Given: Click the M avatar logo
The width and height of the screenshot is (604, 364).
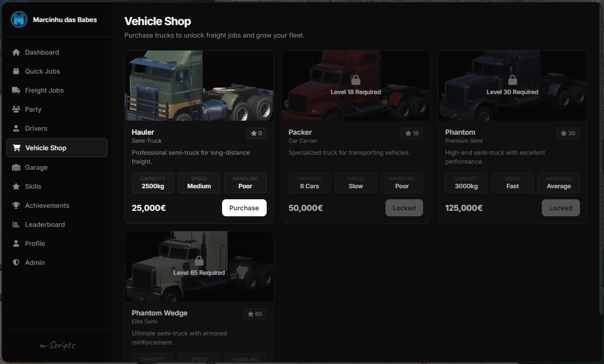Looking at the screenshot, I should click(x=19, y=20).
